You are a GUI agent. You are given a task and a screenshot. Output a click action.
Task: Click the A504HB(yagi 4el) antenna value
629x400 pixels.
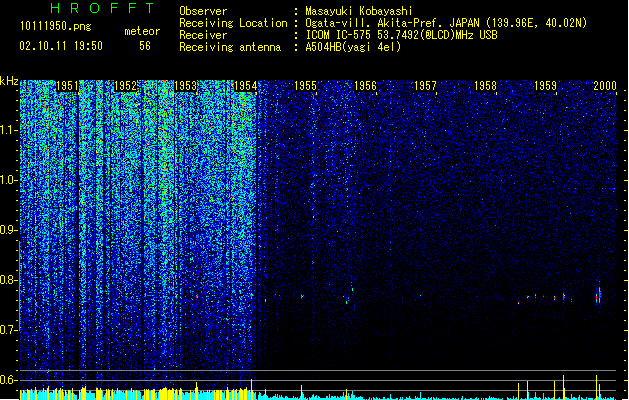click(x=353, y=47)
